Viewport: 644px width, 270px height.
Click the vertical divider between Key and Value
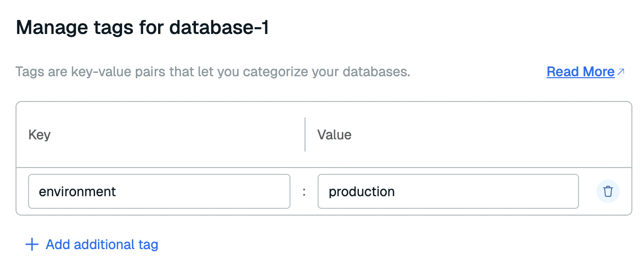coord(305,135)
